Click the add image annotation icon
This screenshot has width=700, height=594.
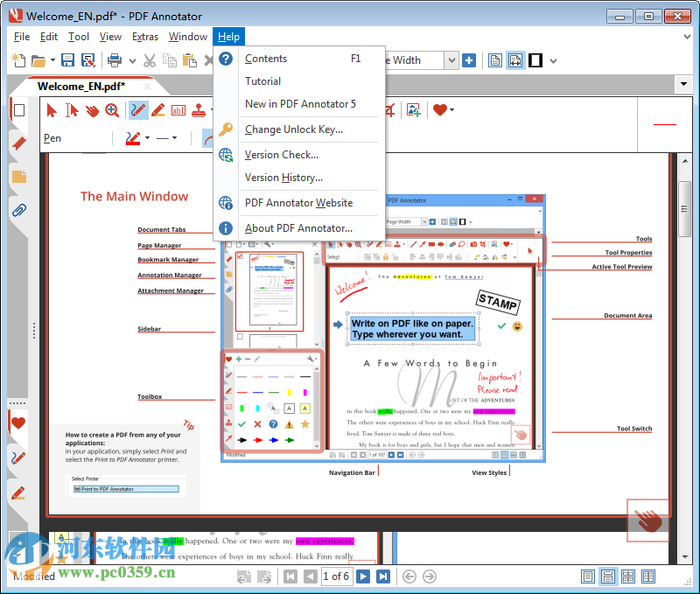[x=413, y=109]
